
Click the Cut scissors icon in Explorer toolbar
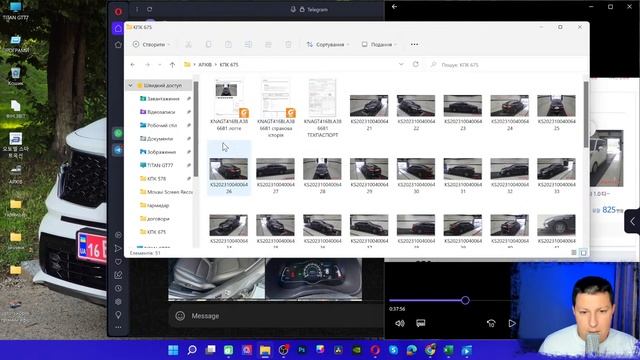pos(188,44)
